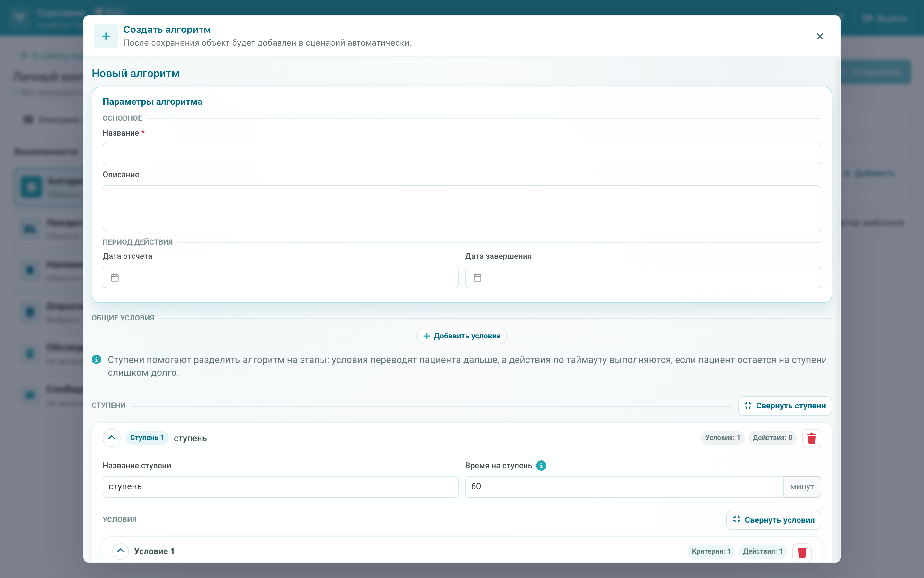The height and width of the screenshot is (578, 924).
Task: Click the info icon next to Время на ступень
Action: [x=541, y=466]
